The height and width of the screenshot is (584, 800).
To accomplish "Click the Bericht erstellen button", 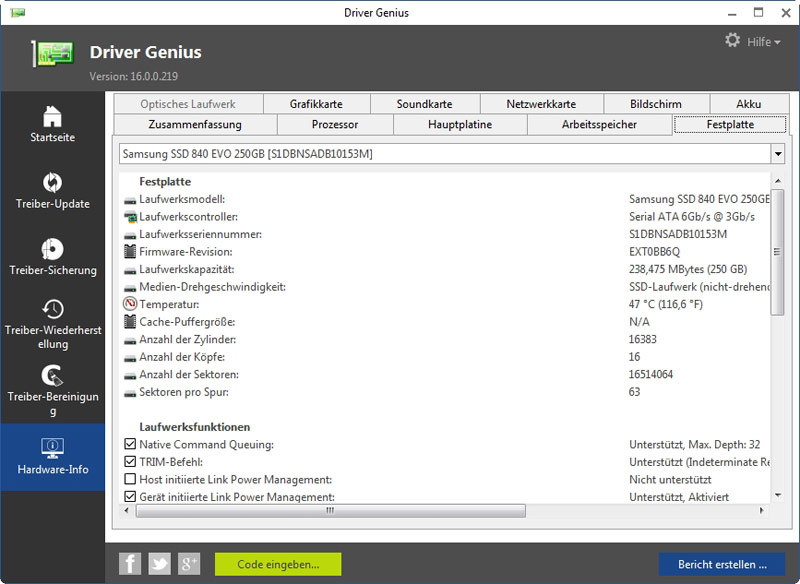I will [722, 564].
